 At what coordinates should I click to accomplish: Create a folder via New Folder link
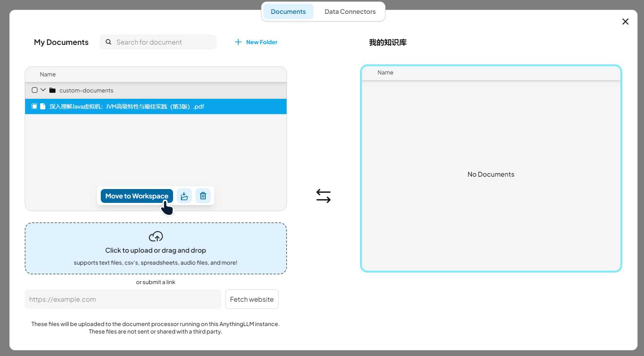(x=261, y=42)
